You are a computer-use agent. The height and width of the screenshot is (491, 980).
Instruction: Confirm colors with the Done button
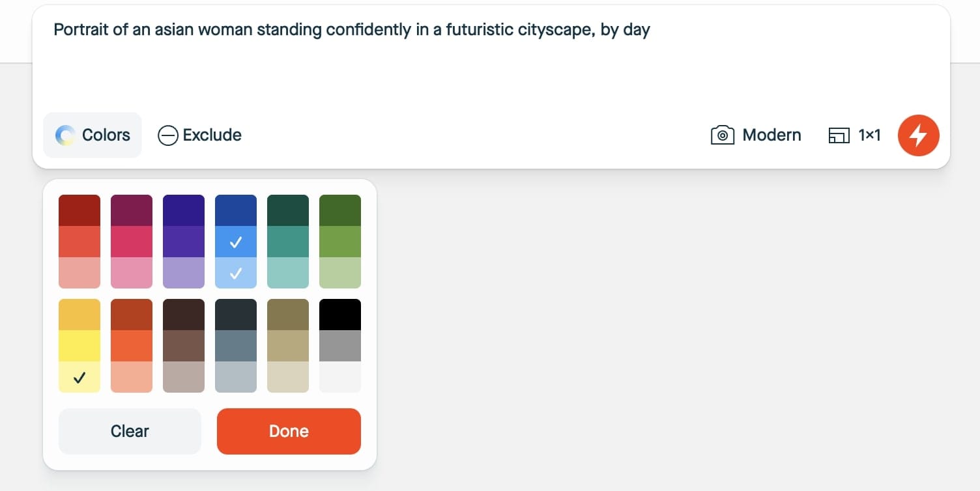point(289,431)
